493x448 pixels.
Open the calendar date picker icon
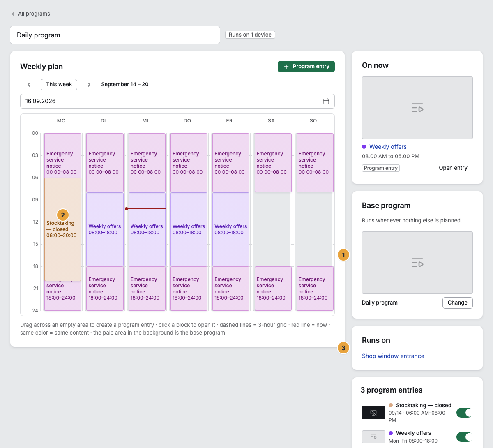pyautogui.click(x=326, y=101)
